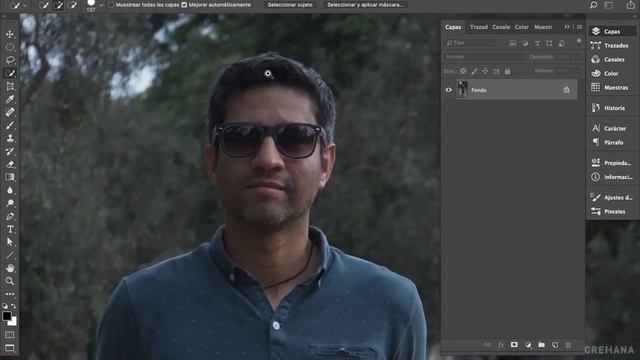Open the layer filter type dropdown

tap(471, 43)
